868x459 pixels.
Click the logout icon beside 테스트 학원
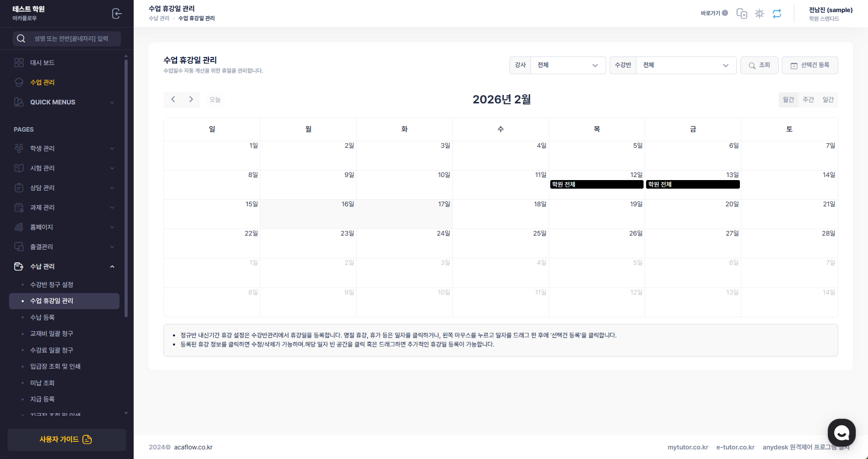[117, 14]
